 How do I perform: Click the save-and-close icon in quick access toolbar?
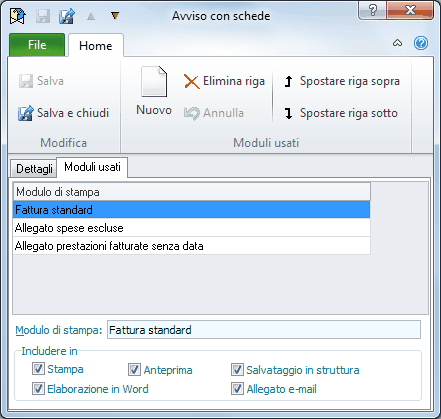pos(67,16)
